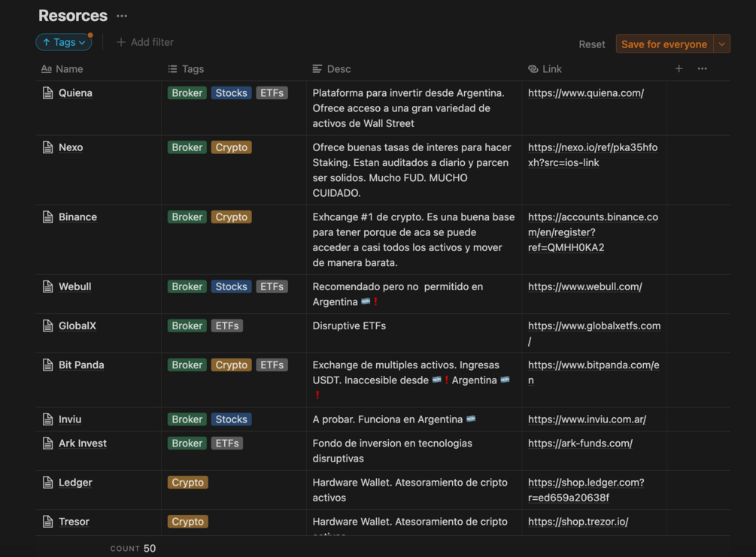Open the inviu.com.ar link
Screen dimensions: 756x557
pos(587,419)
